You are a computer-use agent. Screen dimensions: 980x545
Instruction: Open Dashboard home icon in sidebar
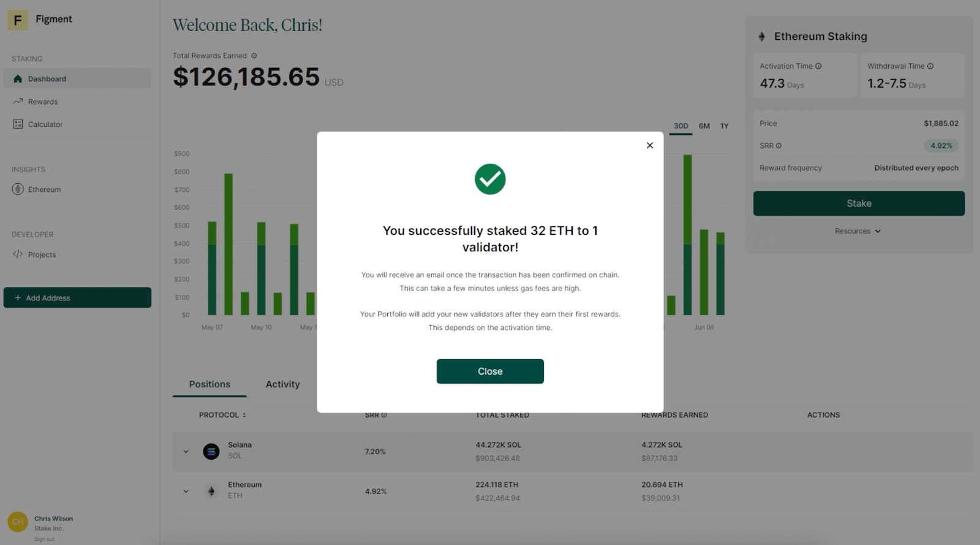(18, 78)
